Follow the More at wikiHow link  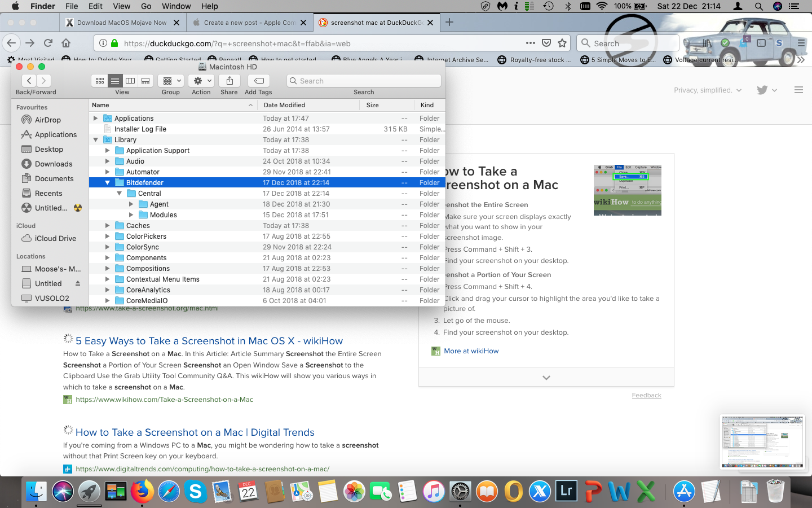click(x=471, y=351)
